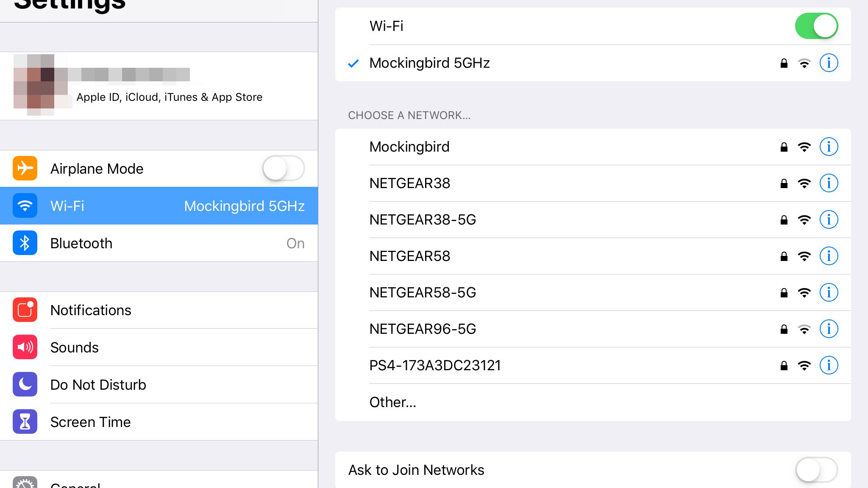Image resolution: width=868 pixels, height=488 pixels.
Task: Select NETGEAR38-5G from network list
Action: pyautogui.click(x=423, y=220)
